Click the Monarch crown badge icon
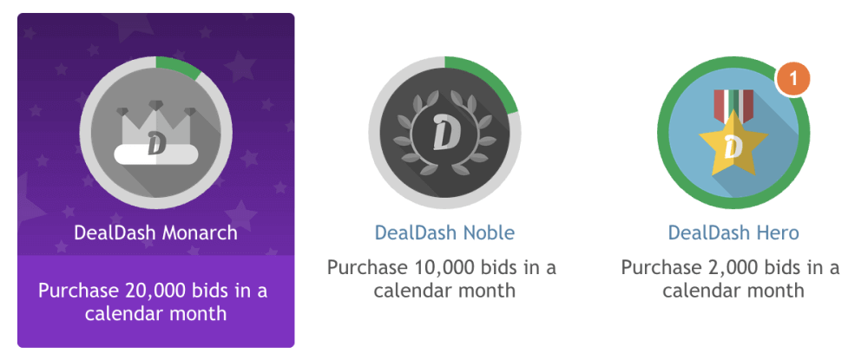This screenshot has width=868, height=360. 156,132
